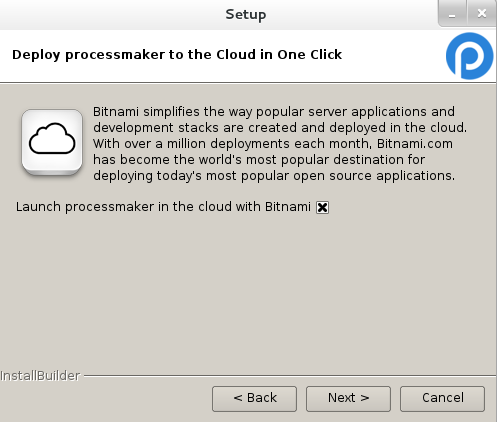This screenshot has height=422, width=497.
Task: Click the 'Launch processmaker in the cloud' label
Action: pos(163,207)
